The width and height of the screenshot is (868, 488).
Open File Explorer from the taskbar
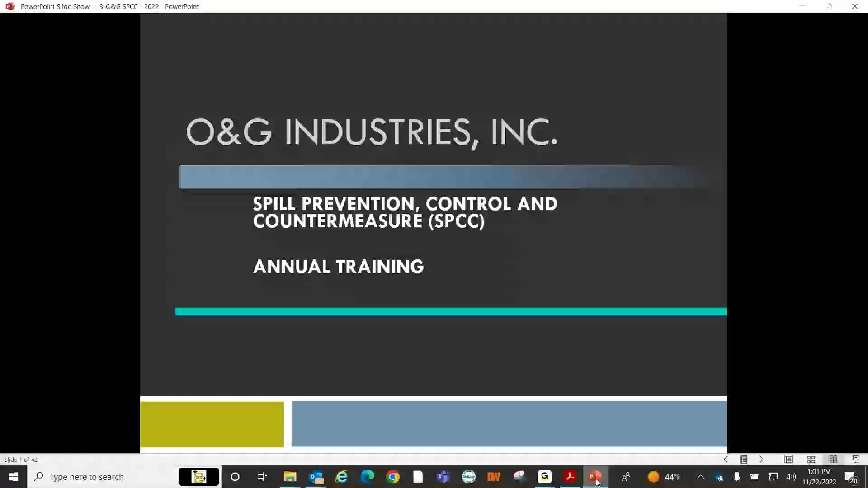290,477
